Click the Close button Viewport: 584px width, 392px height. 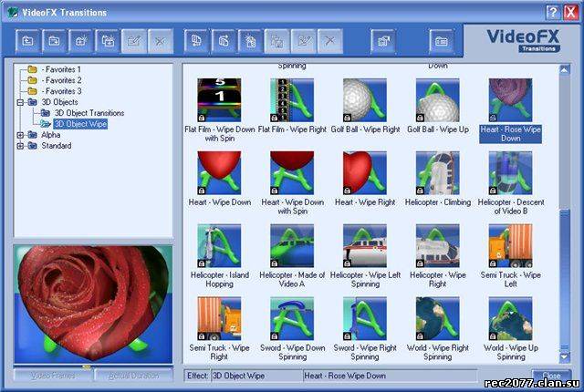click(551, 376)
